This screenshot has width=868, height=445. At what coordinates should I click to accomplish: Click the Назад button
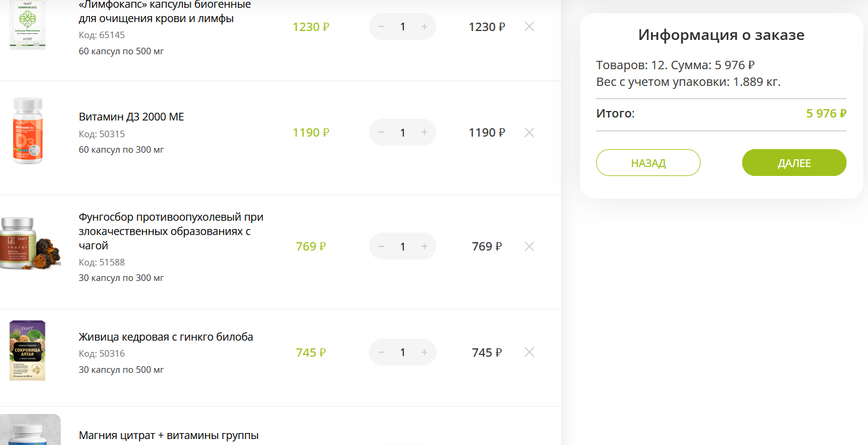click(648, 163)
